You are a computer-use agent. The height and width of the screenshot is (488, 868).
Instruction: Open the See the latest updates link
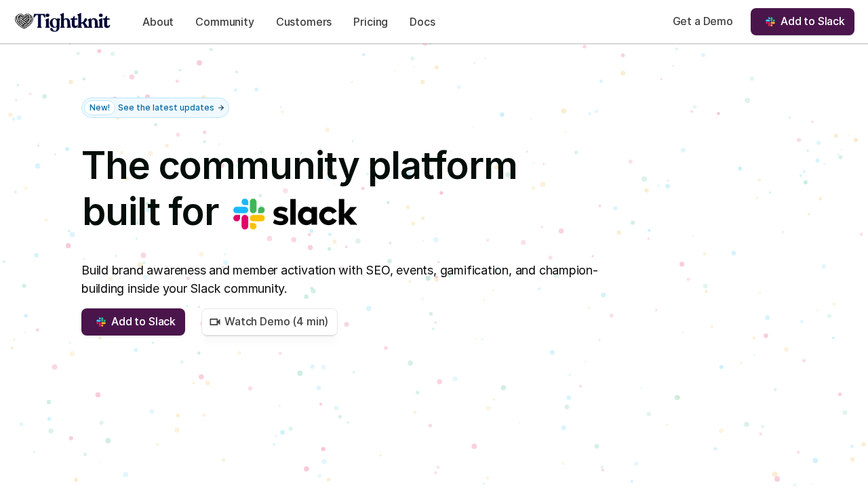point(165,108)
